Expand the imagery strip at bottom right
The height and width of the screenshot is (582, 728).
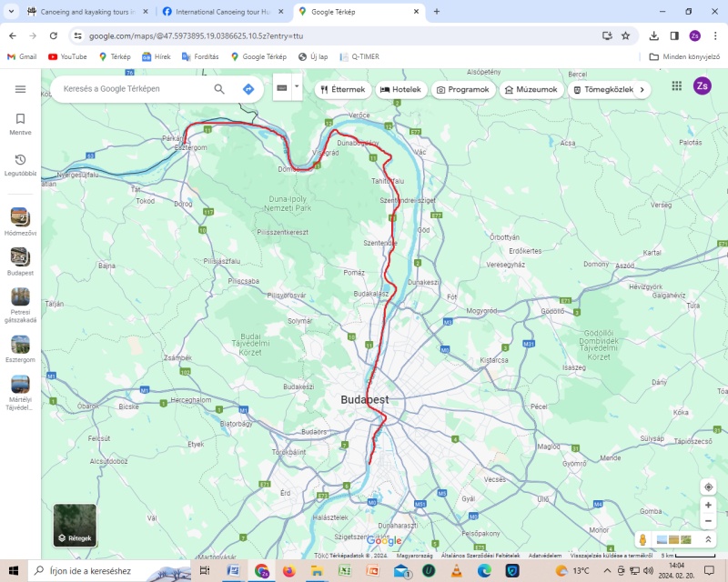(709, 539)
